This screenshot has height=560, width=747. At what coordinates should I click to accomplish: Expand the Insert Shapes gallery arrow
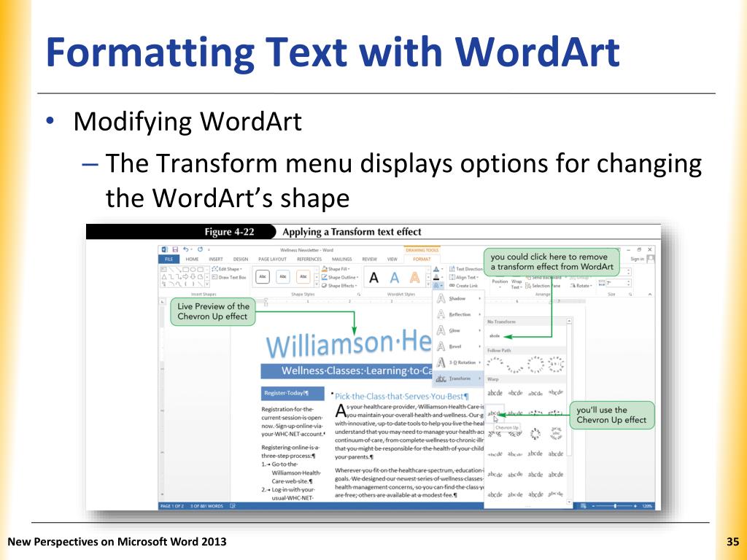[x=207, y=284]
